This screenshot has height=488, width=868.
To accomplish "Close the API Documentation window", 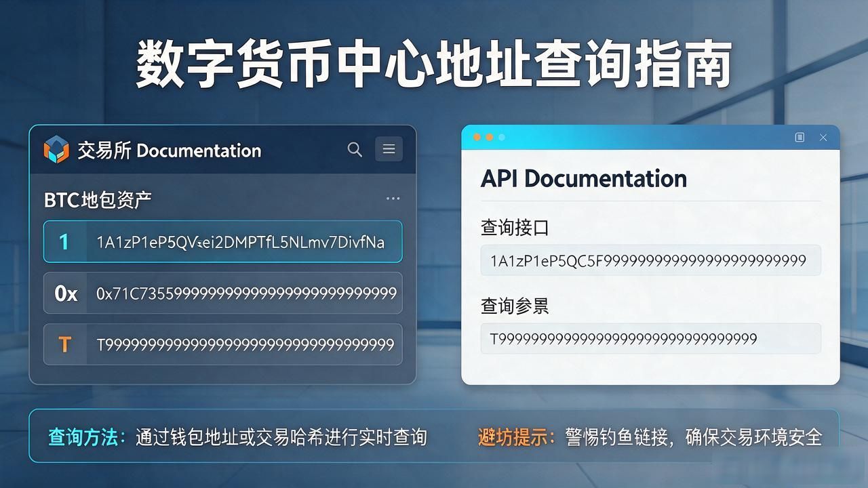I will coord(823,138).
